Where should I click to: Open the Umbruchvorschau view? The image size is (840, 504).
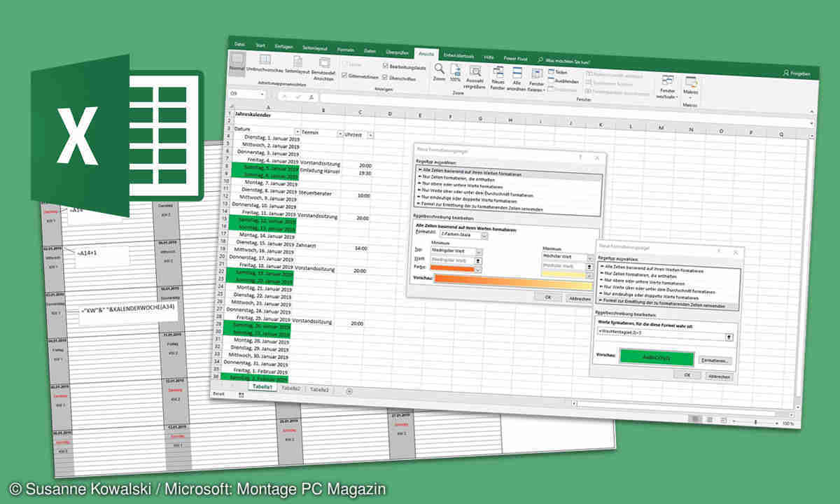265,62
